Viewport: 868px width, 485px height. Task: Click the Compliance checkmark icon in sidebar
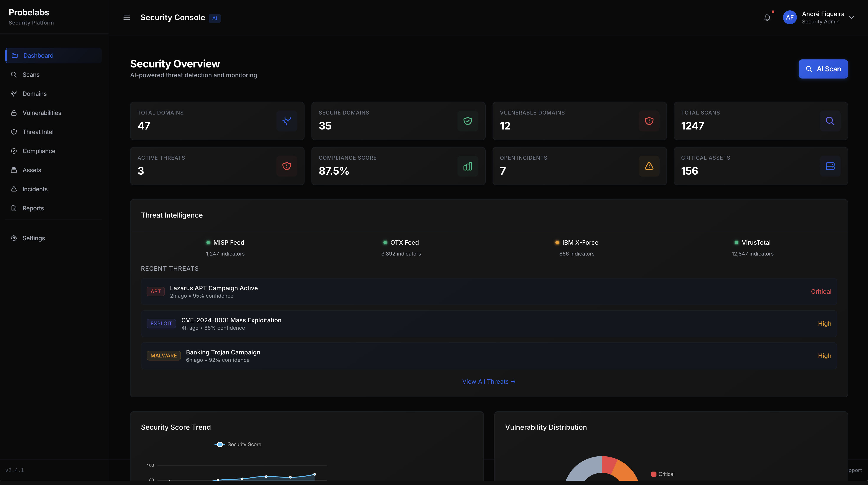[14, 151]
